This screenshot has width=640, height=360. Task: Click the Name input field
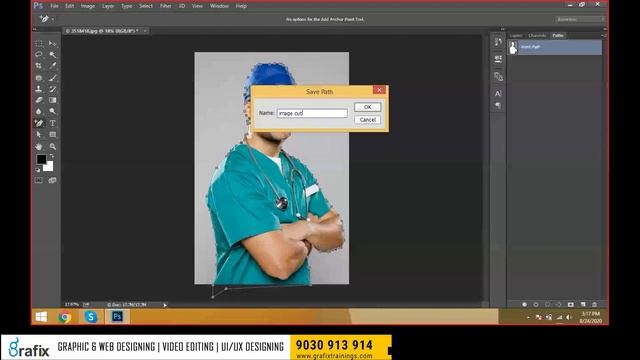point(312,113)
